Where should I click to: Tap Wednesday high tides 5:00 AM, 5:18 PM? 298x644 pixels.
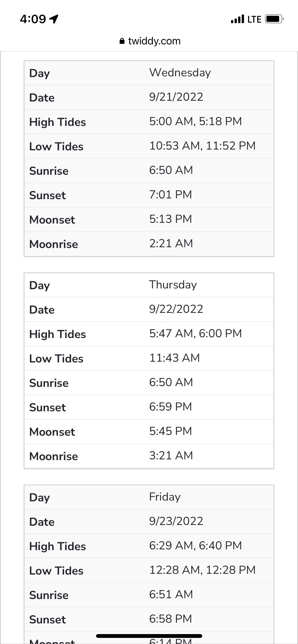(195, 122)
